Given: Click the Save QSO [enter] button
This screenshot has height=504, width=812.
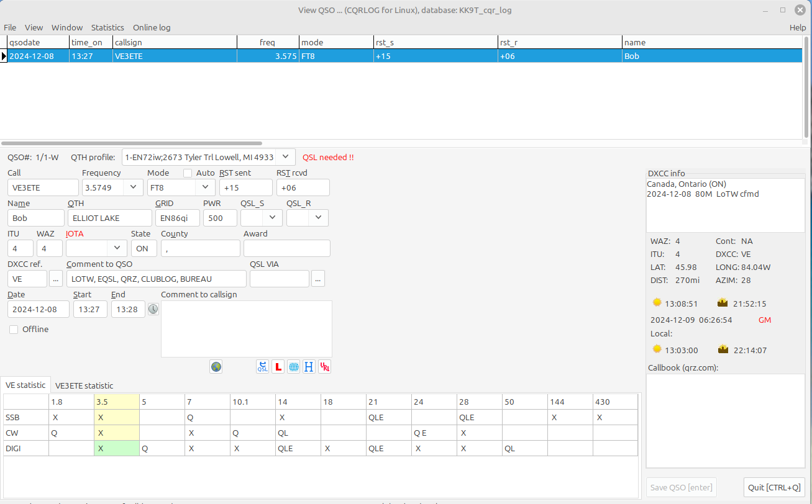Looking at the screenshot, I should click(x=683, y=487).
